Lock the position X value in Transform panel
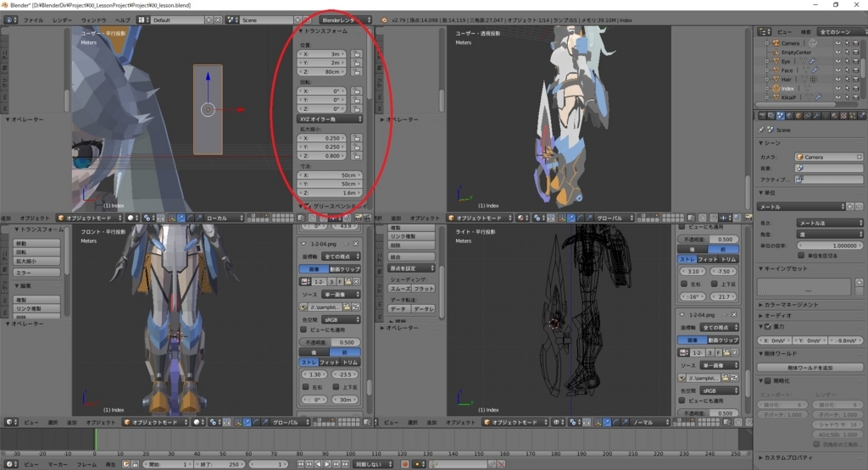The width and height of the screenshot is (868, 470). click(357, 54)
